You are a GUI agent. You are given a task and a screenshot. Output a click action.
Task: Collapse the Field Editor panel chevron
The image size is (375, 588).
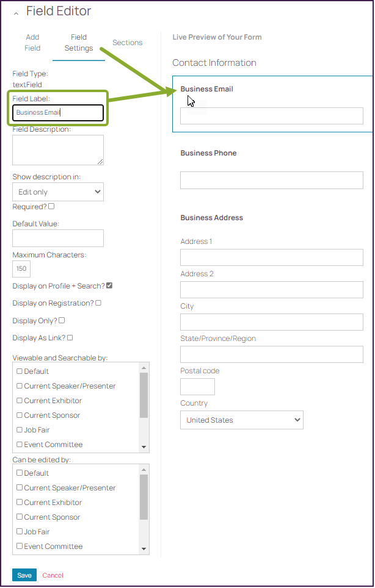[16, 13]
